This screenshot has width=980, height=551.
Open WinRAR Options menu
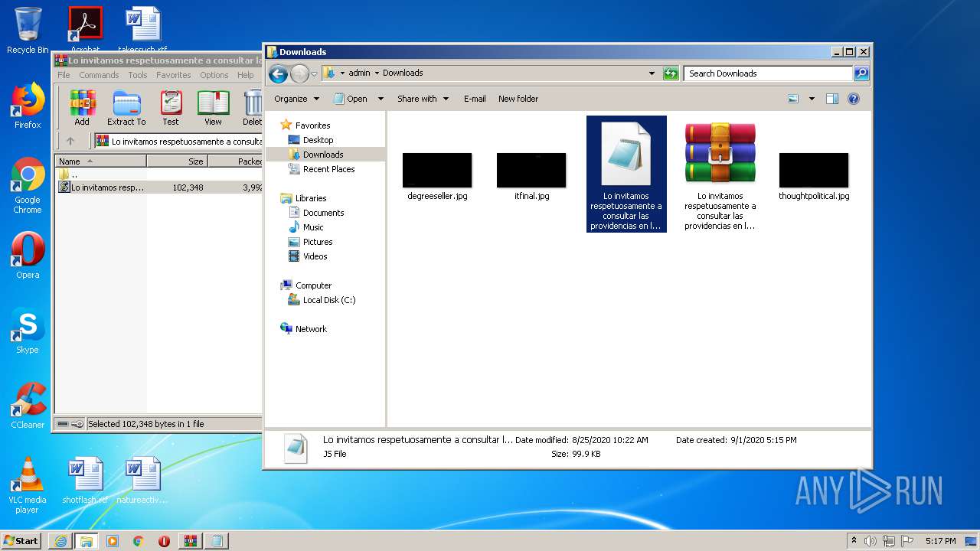tap(214, 75)
